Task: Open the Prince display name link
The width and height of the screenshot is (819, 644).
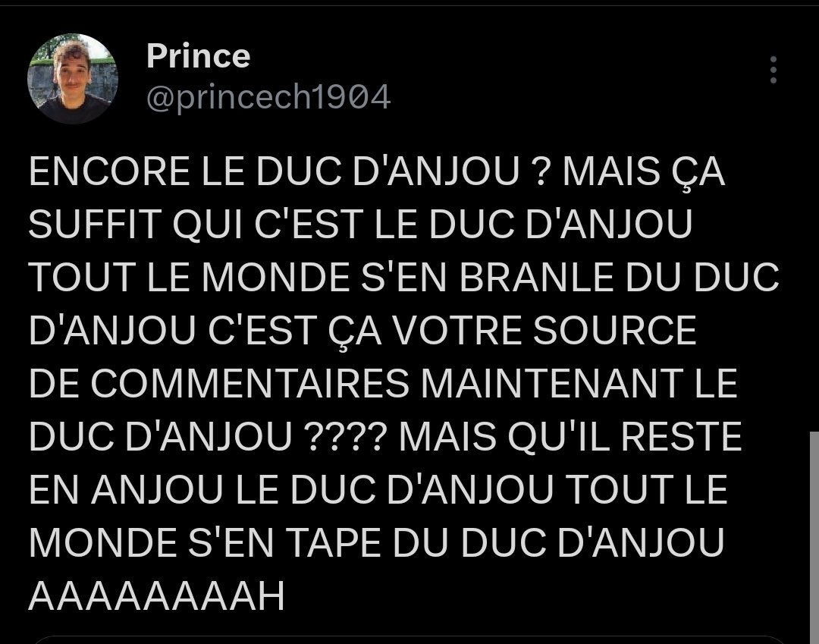Action: pos(199,55)
